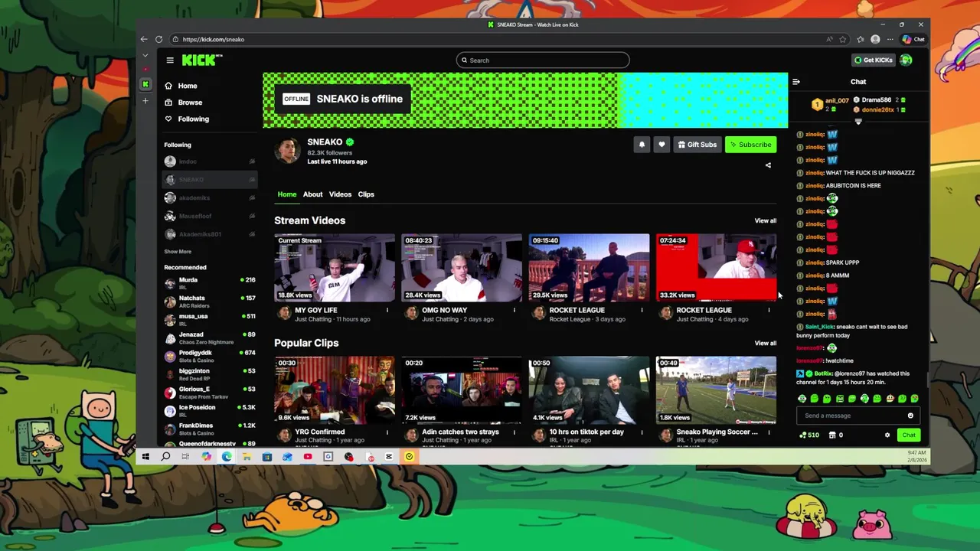
Task: Open SNEAKO channel avatar
Action: (x=288, y=152)
